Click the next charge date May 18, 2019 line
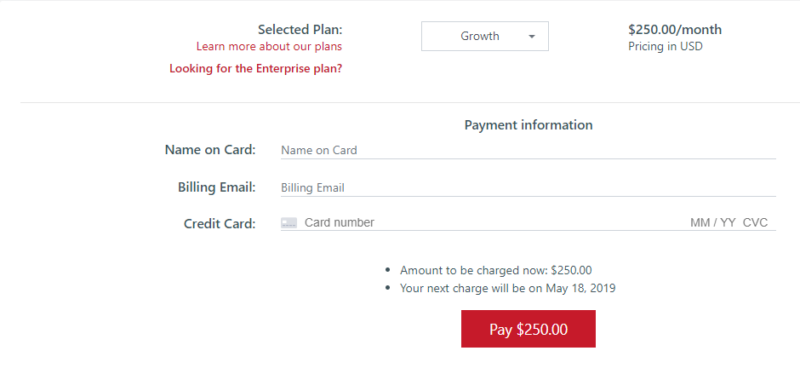Image resolution: width=800 pixels, height=368 pixels. [508, 288]
